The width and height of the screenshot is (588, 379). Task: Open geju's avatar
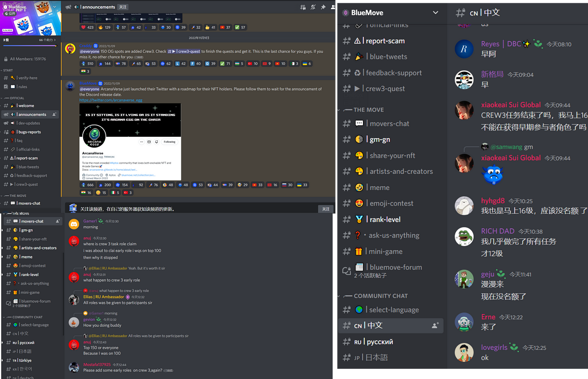[x=464, y=279]
